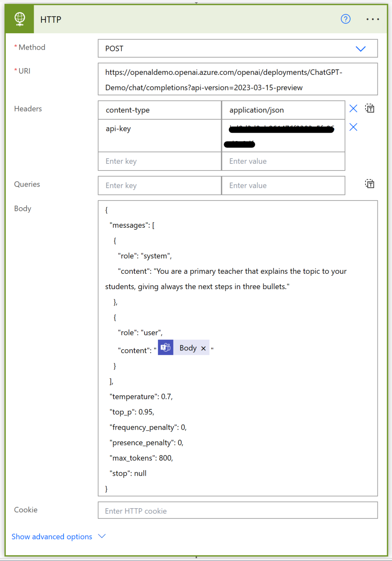Open the three-dot more options menu
The width and height of the screenshot is (392, 561).
(x=373, y=19)
